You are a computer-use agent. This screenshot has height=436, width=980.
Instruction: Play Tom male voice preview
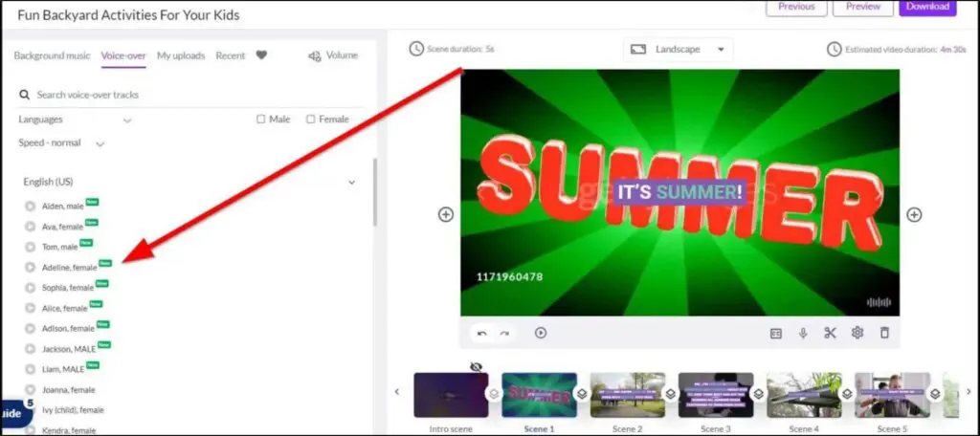[30, 246]
